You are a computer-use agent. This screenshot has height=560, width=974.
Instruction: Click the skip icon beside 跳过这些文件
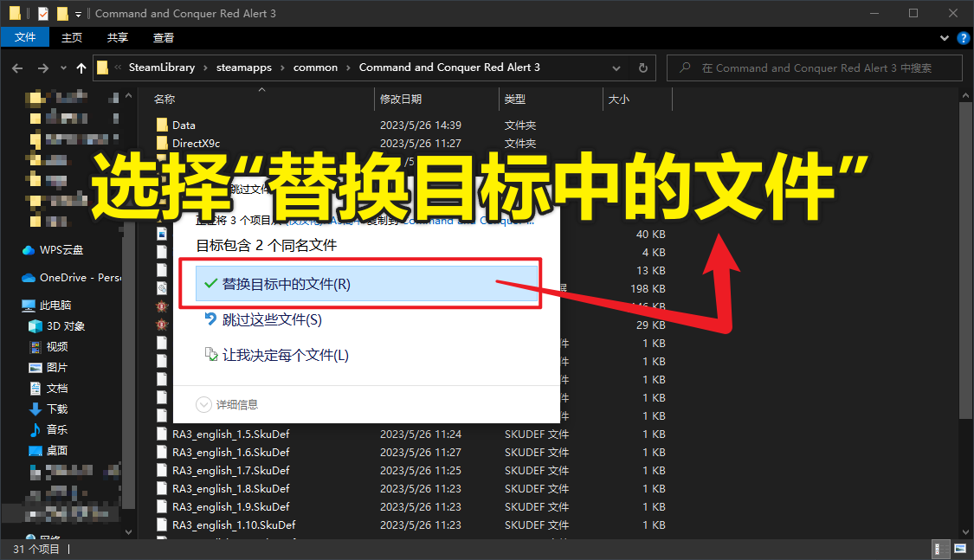coord(210,319)
